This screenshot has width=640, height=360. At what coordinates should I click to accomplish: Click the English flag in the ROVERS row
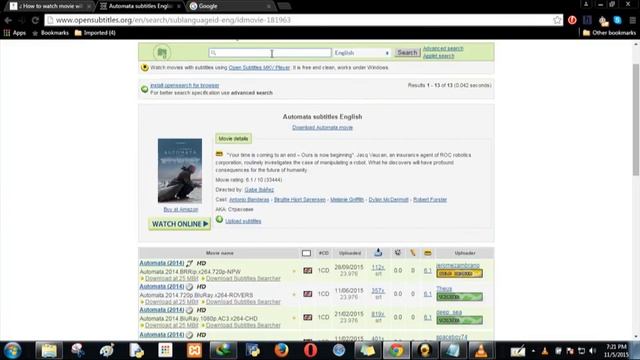click(307, 294)
